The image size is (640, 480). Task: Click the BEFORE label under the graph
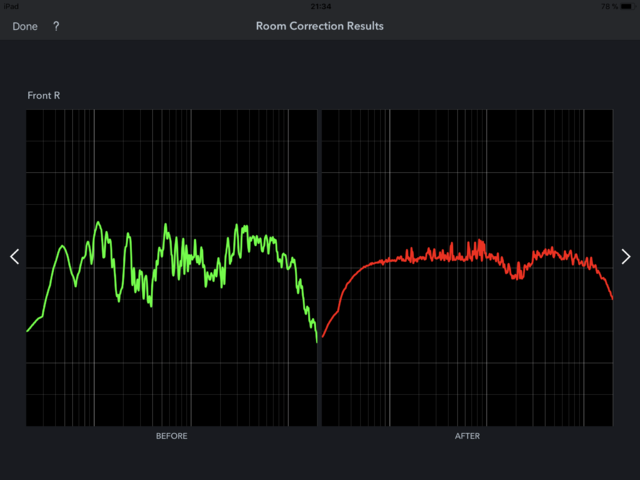[171, 437]
